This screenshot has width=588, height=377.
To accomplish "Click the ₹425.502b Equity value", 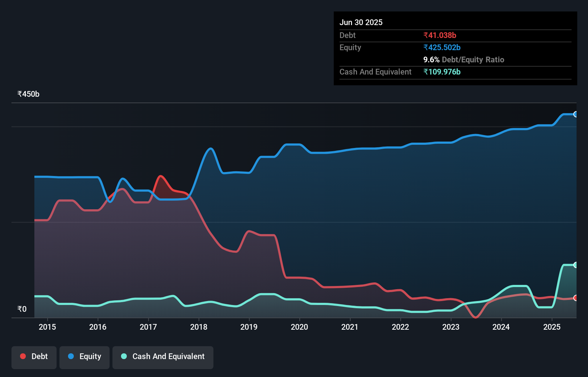I will pos(442,47).
